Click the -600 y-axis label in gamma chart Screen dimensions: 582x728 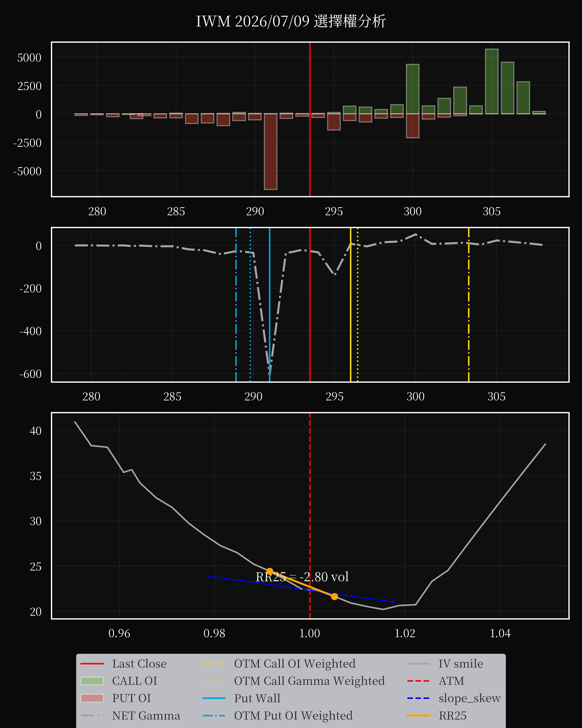[31, 374]
